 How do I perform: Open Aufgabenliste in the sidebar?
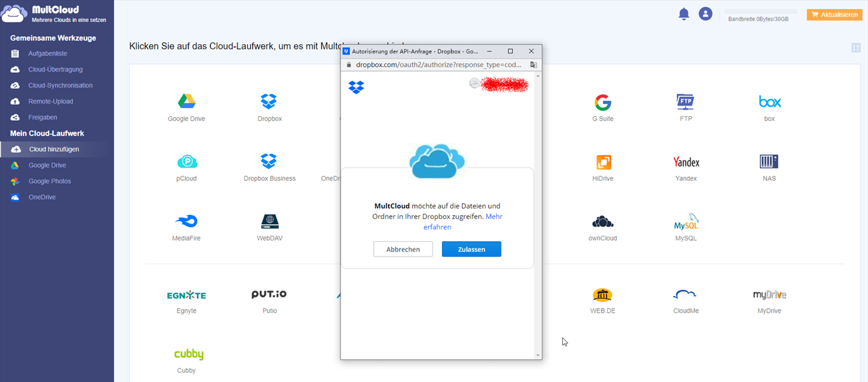pos(47,53)
